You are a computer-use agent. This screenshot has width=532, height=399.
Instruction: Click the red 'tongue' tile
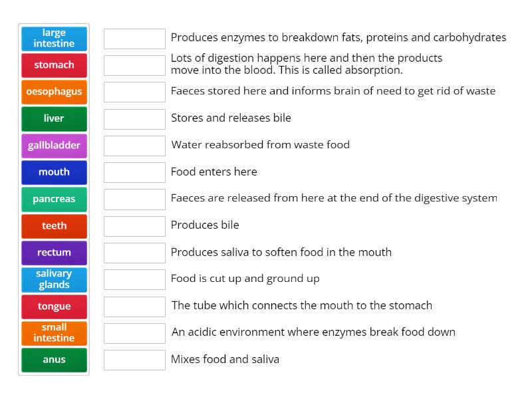pos(54,307)
